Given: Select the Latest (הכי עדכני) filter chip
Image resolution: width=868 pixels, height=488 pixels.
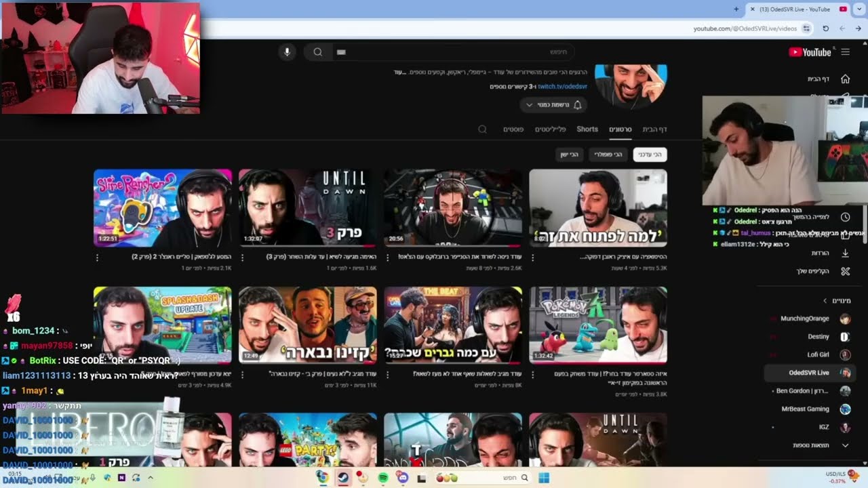Looking at the screenshot, I should coord(650,155).
